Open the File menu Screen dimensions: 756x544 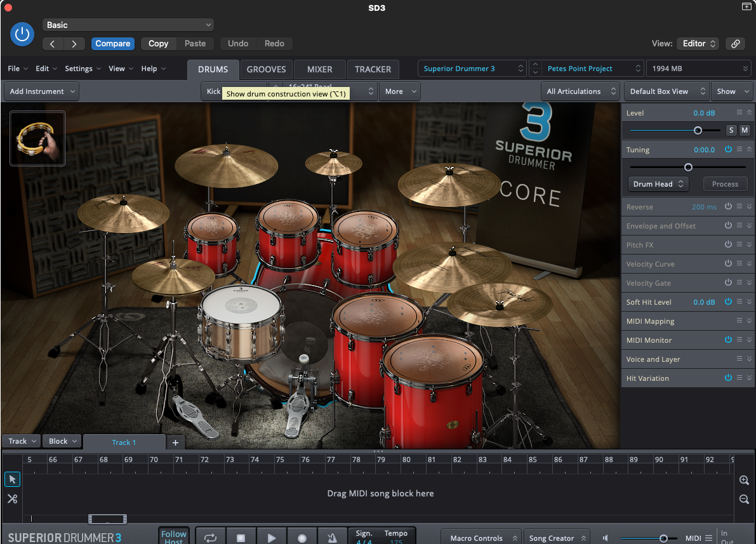pyautogui.click(x=18, y=69)
